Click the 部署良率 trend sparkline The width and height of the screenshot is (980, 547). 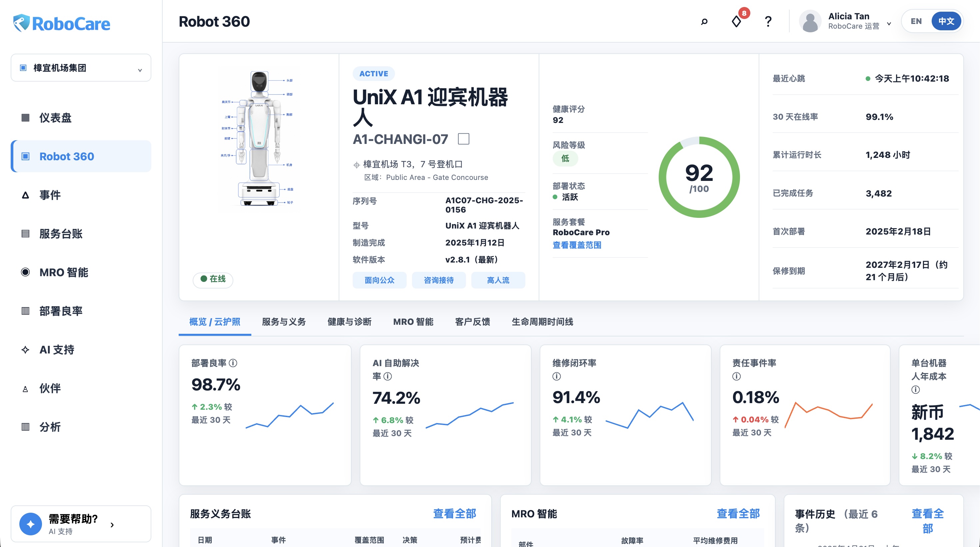click(290, 415)
